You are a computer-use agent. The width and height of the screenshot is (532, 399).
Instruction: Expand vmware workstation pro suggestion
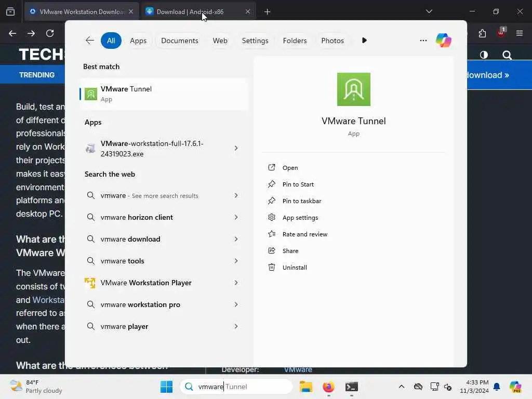236,304
